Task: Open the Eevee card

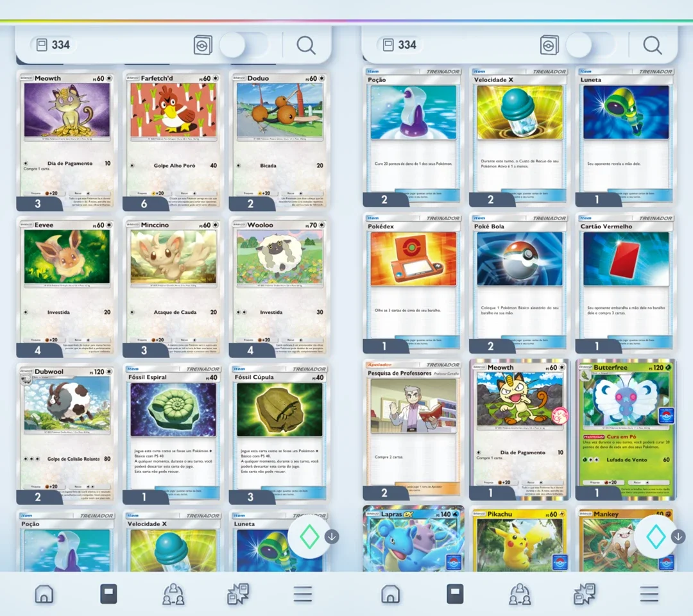Action: tap(67, 287)
